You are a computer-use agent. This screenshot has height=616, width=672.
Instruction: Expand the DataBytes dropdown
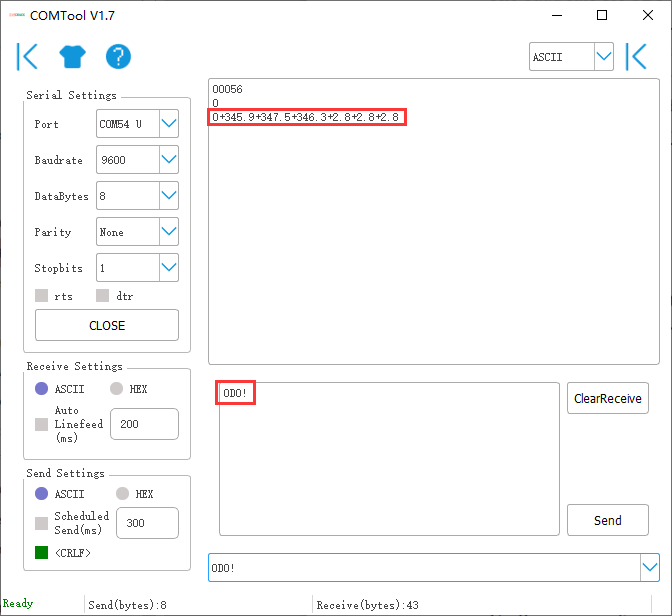point(169,195)
